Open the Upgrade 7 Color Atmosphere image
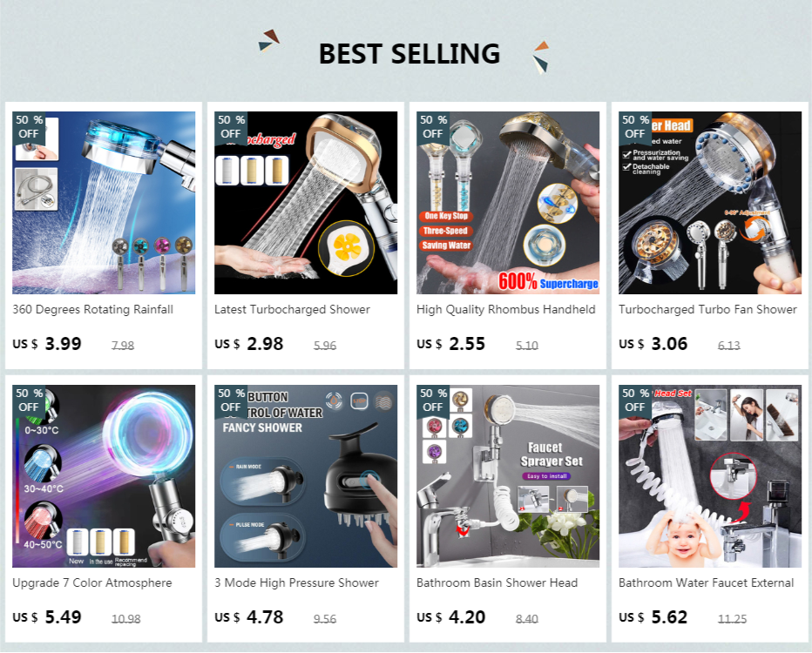Viewport: 812px width, 653px height. [x=104, y=476]
